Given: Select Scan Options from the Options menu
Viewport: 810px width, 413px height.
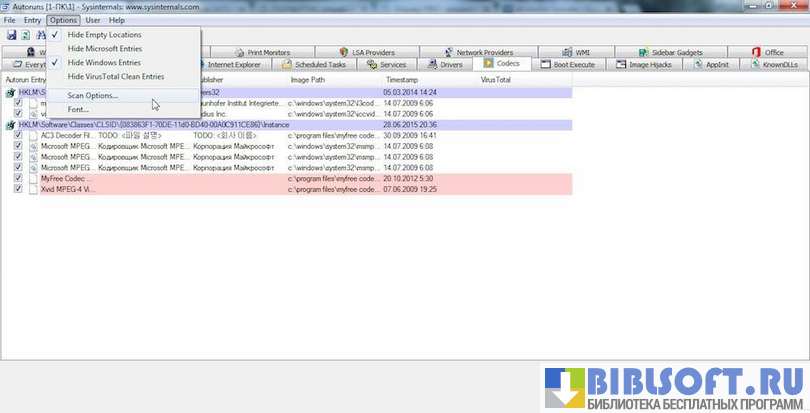Looking at the screenshot, I should 92,95.
